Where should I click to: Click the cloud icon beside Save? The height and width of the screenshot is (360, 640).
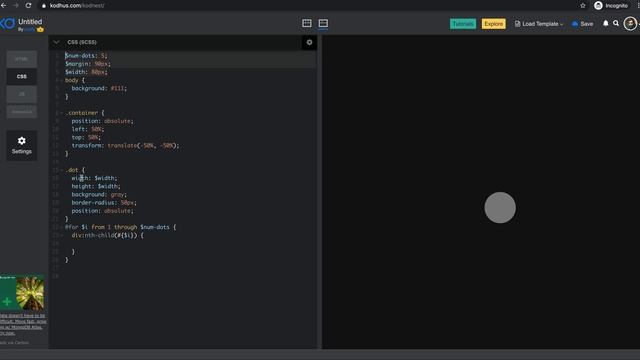[x=575, y=24]
